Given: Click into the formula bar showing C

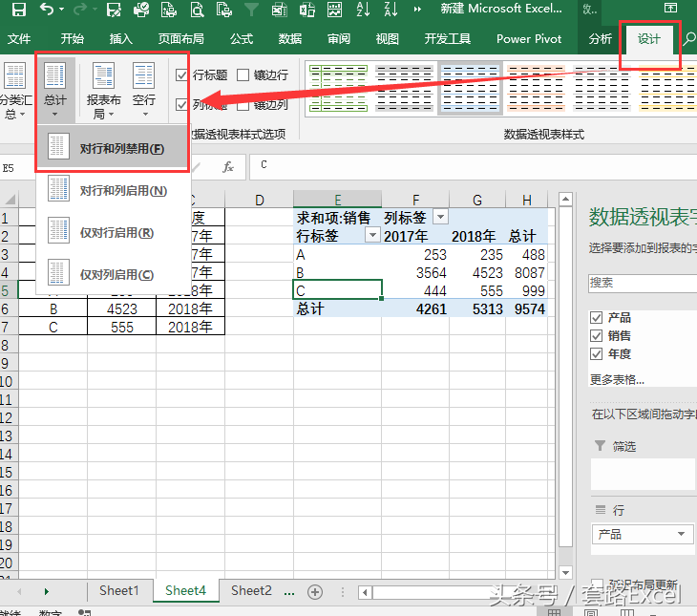Looking at the screenshot, I should click(473, 166).
